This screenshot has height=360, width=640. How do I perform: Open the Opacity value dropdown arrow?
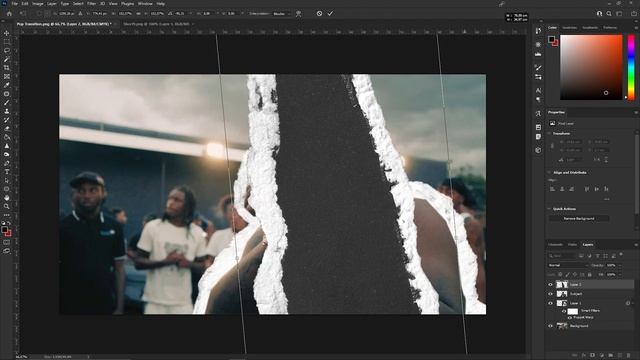[620, 265]
